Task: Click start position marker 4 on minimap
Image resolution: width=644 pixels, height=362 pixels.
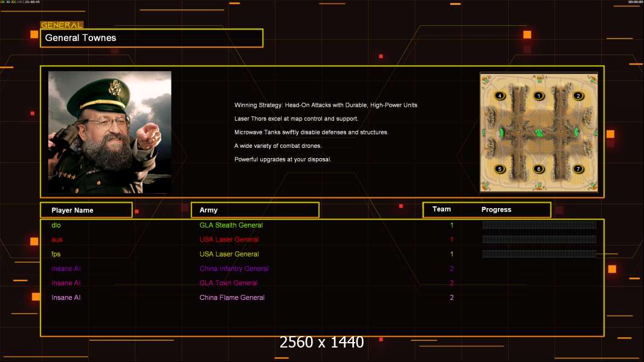Action: pyautogui.click(x=500, y=96)
